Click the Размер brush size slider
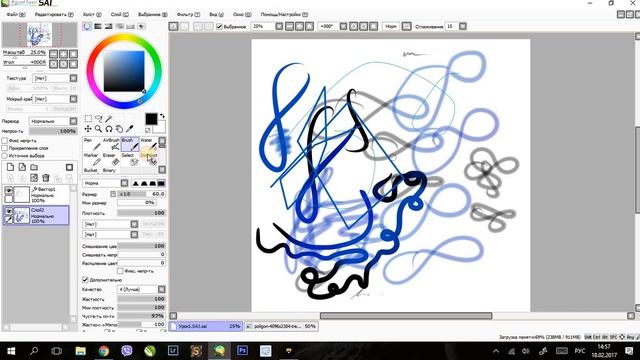This screenshot has width=640, height=360. click(141, 194)
